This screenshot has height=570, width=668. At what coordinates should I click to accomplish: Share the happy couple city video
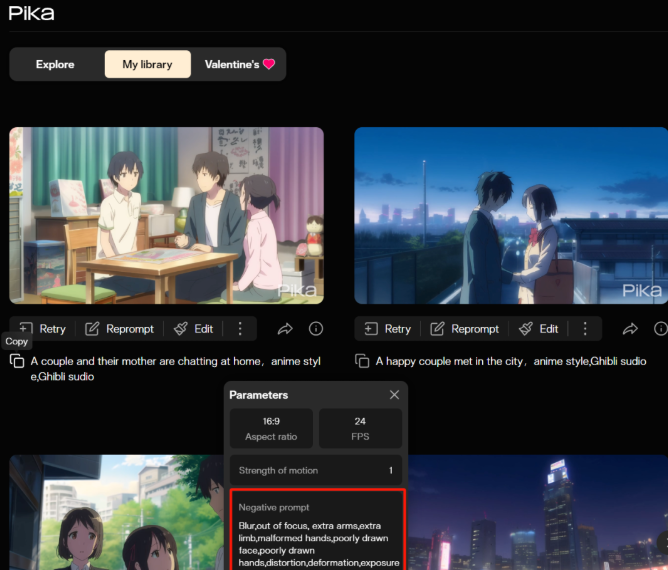click(630, 328)
